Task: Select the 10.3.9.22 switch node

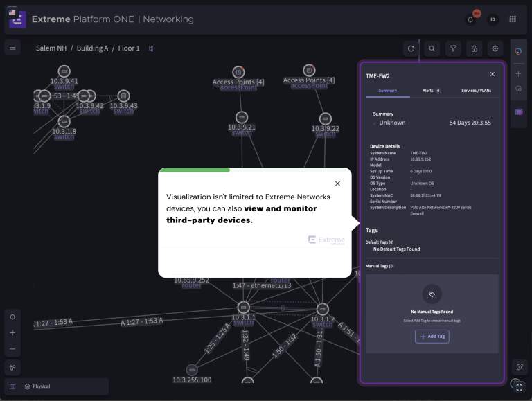Action: click(x=325, y=118)
